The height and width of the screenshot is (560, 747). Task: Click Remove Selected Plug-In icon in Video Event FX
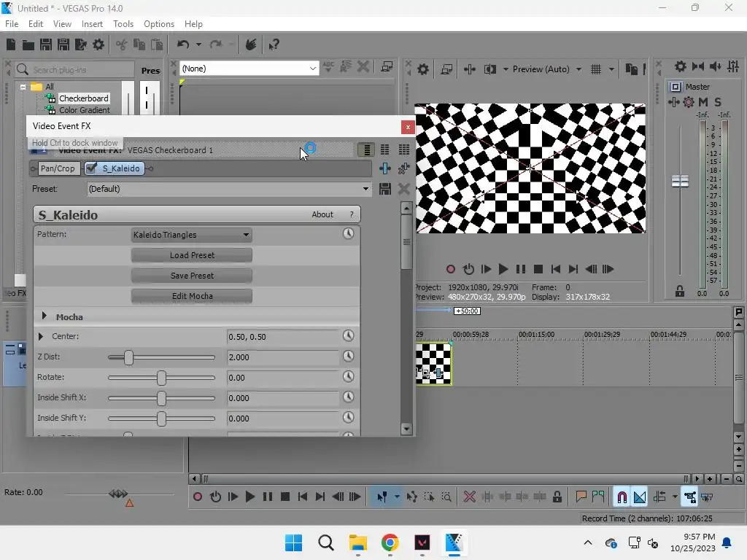(404, 168)
